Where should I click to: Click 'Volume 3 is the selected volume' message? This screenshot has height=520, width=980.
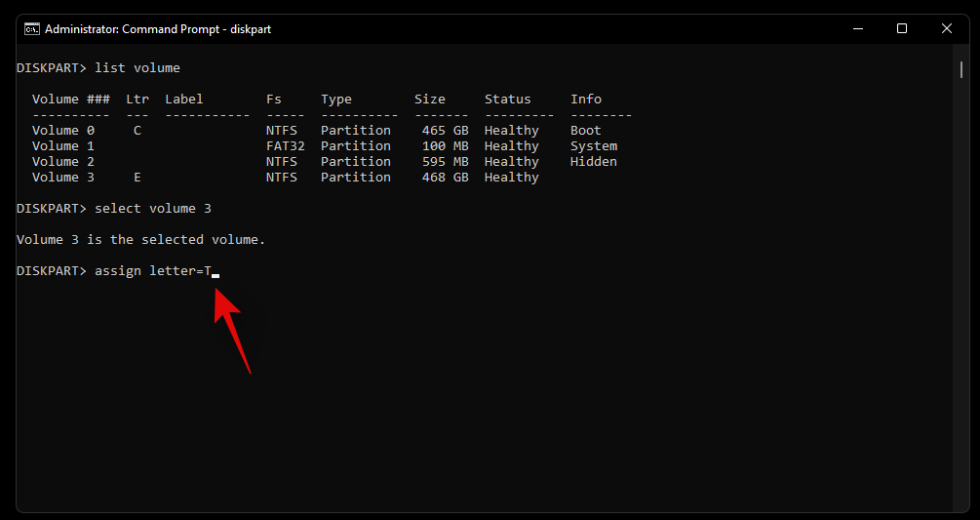tap(141, 240)
